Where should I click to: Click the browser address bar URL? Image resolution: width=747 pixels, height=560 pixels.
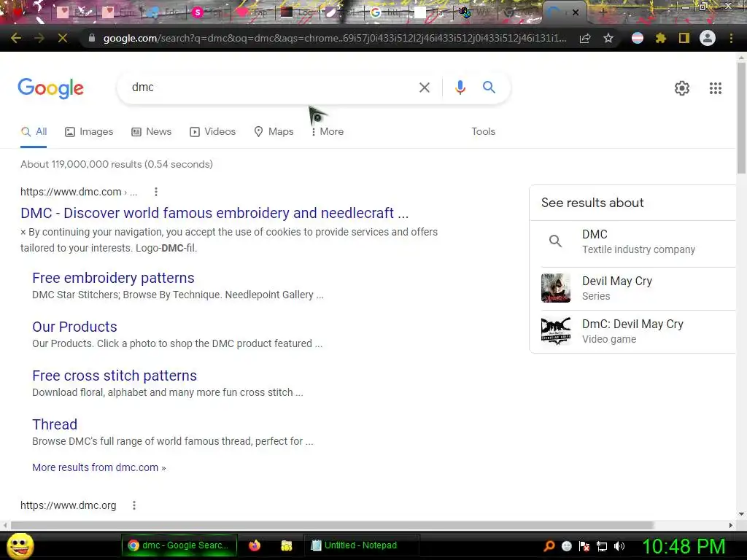point(335,38)
